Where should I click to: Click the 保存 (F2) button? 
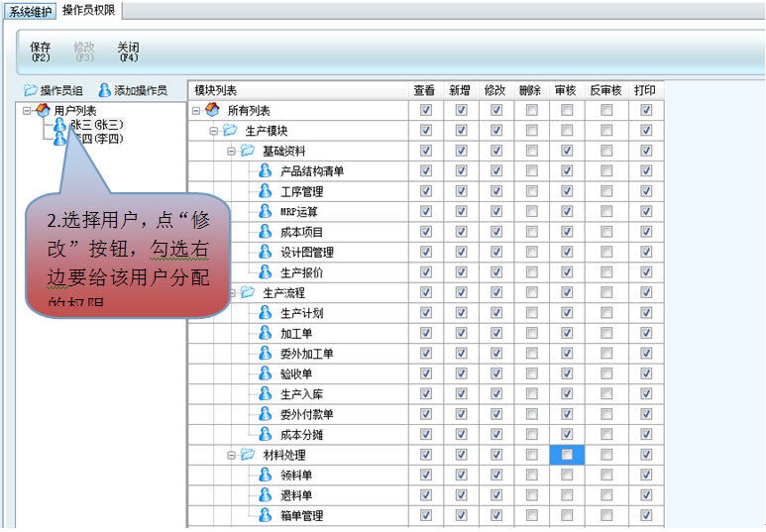41,52
